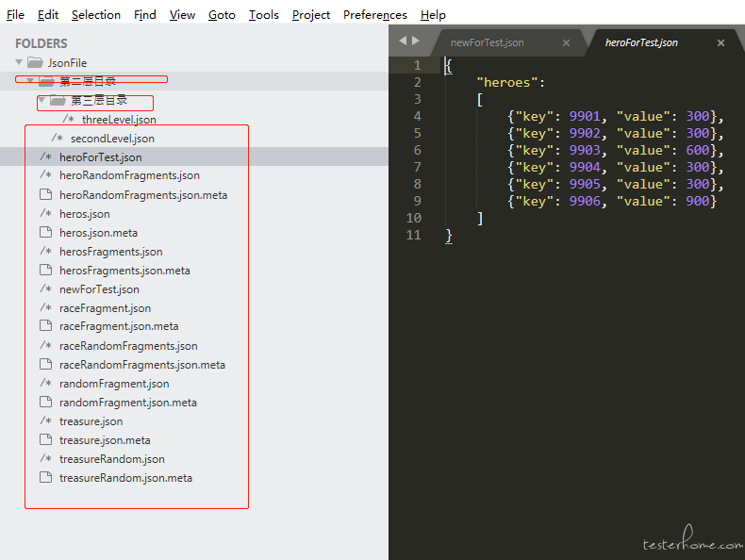This screenshot has width=745, height=560.
Task: Open the Tools menu
Action: 264,15
